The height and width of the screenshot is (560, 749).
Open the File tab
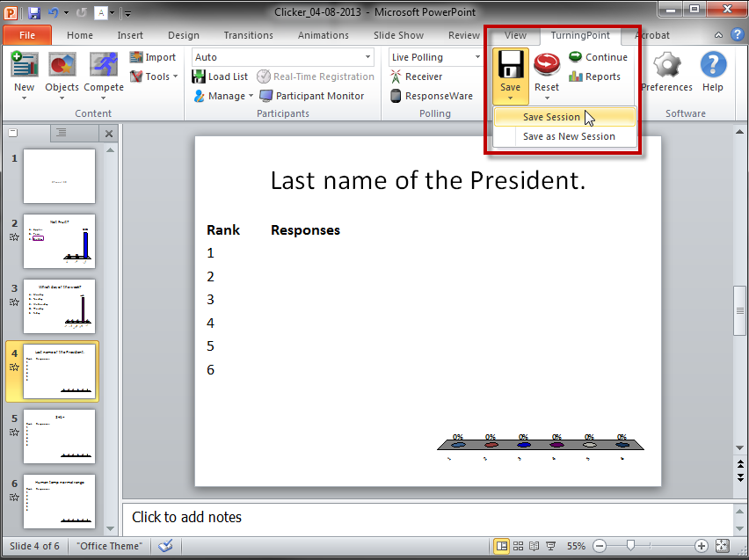[x=27, y=35]
